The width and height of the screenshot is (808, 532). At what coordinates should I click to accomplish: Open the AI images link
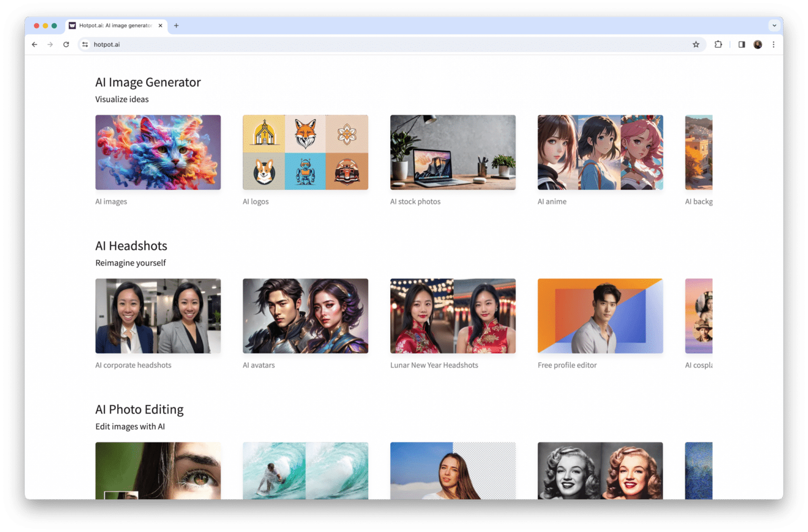click(111, 201)
